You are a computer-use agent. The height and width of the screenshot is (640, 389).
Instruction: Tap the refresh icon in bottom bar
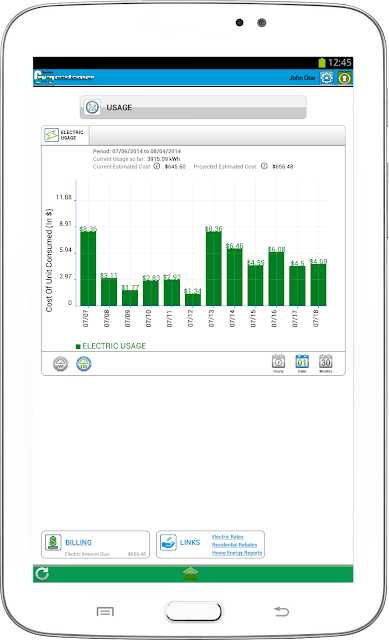click(42, 573)
